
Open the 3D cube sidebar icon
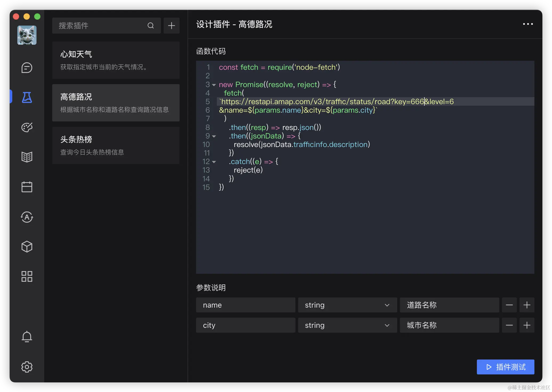pyautogui.click(x=27, y=247)
